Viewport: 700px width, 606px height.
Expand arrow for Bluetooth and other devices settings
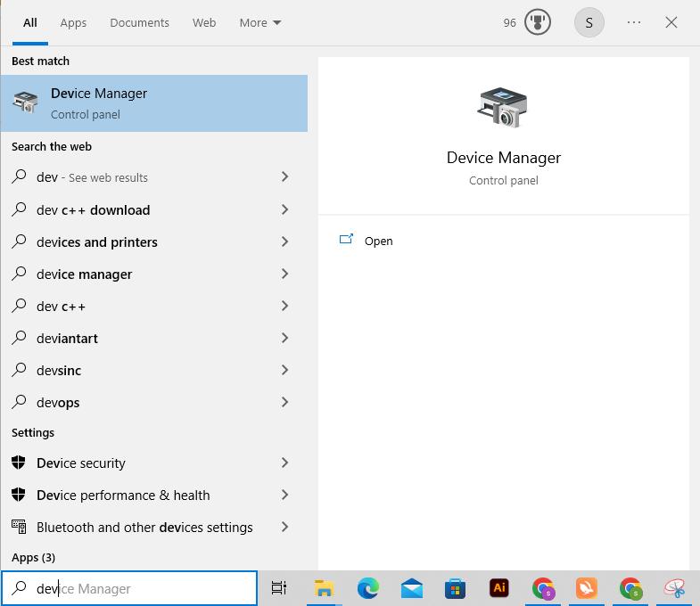click(284, 527)
